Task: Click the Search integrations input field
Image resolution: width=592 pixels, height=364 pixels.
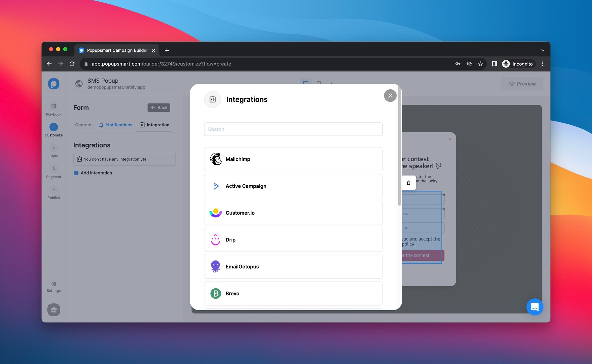Action: point(293,129)
